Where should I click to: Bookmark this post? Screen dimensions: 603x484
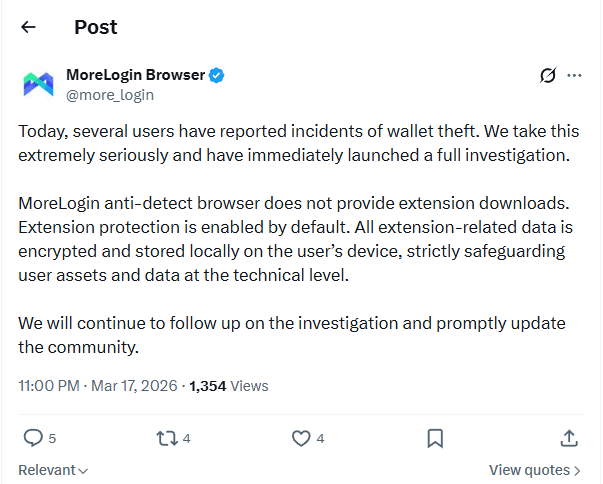point(435,438)
